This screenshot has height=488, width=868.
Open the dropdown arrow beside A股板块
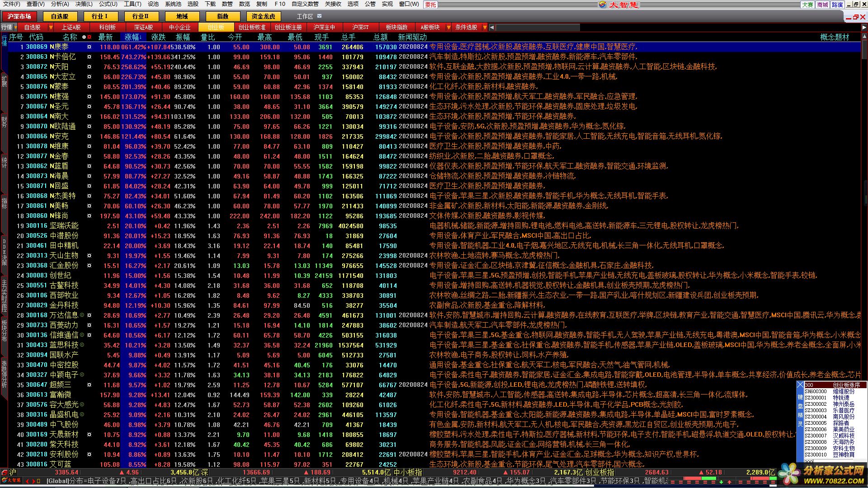click(448, 28)
